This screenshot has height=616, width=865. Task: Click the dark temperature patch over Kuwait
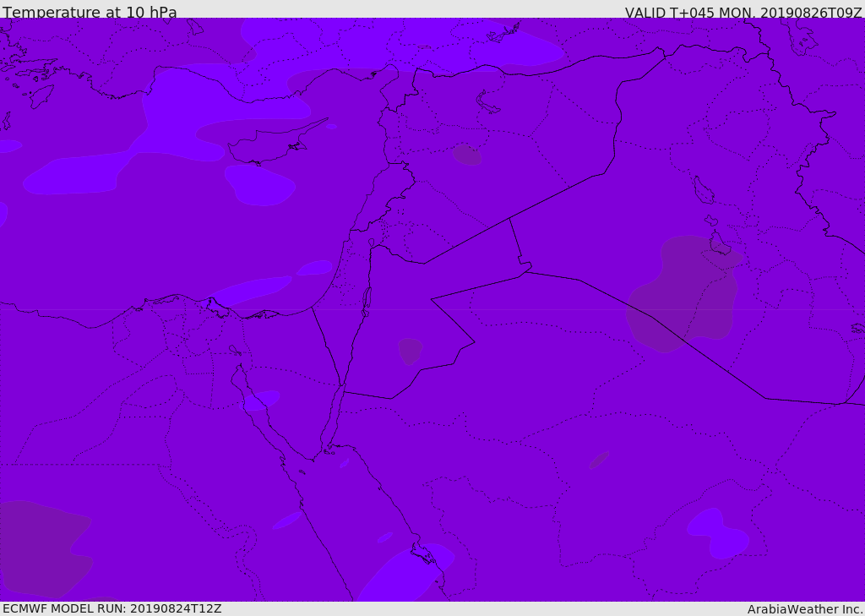point(684,294)
